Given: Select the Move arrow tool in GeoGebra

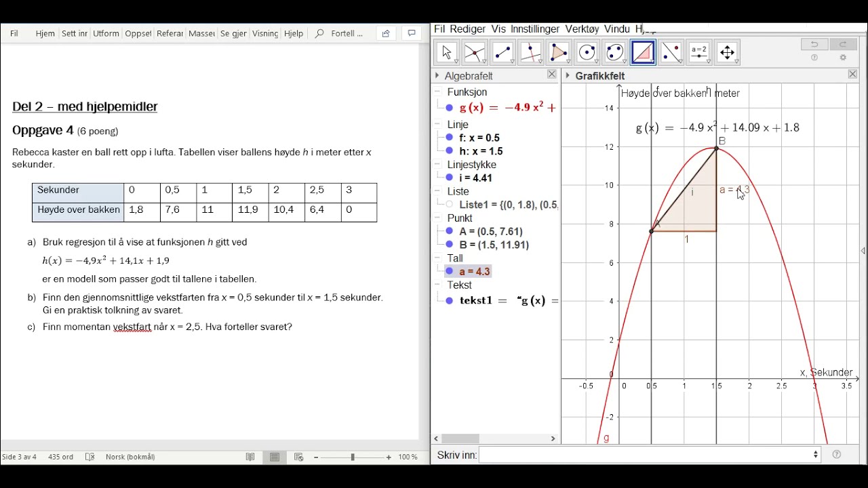Looking at the screenshot, I should pyautogui.click(x=447, y=52).
